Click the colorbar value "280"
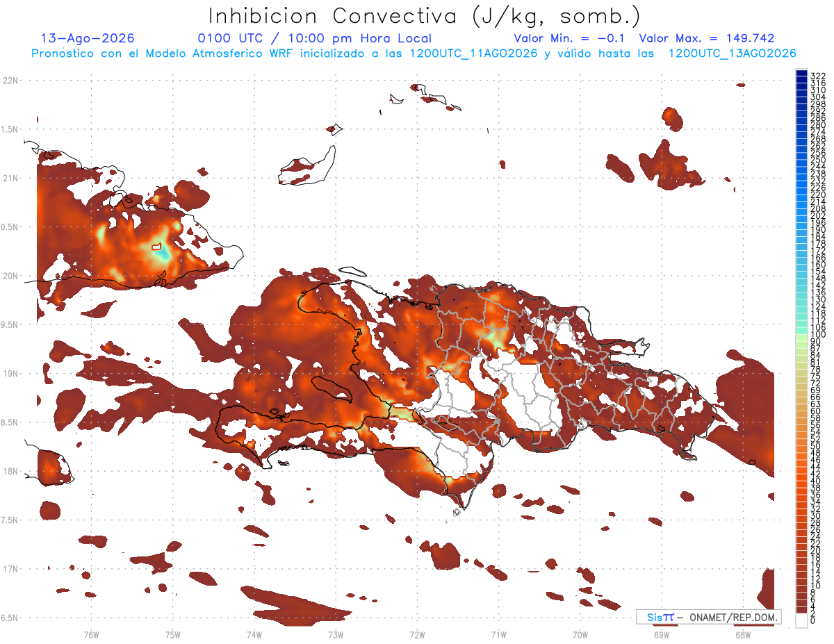 (817, 124)
